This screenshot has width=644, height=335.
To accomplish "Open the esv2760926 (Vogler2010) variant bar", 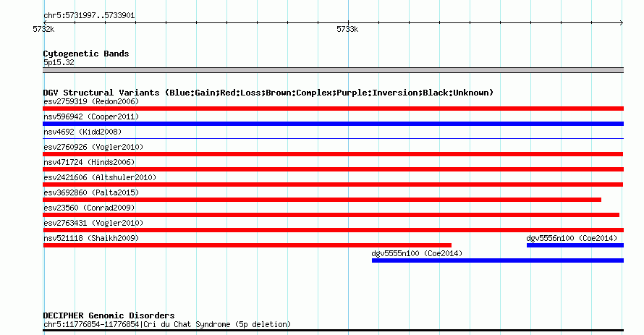I will [x=333, y=154].
